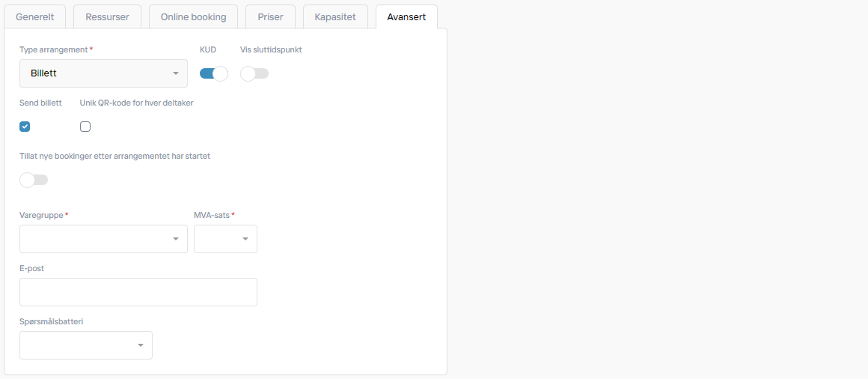The image size is (868, 379).
Task: Focus the E-post input field
Action: tap(138, 292)
